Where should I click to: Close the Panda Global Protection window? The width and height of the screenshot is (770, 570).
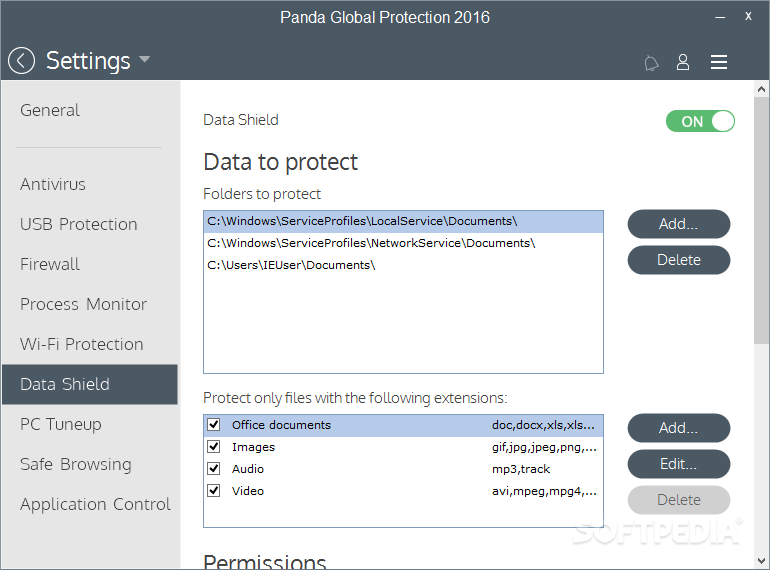(x=748, y=16)
